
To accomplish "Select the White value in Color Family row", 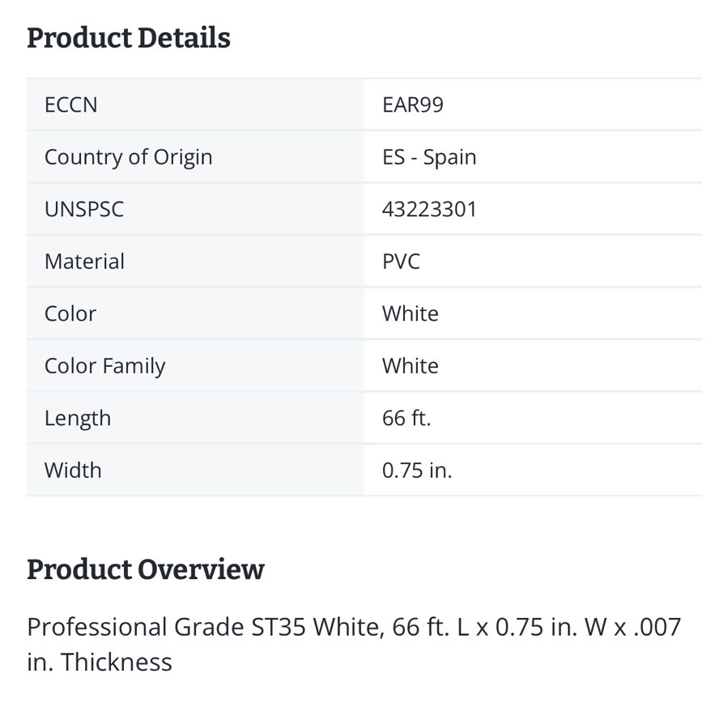I will point(411,366).
